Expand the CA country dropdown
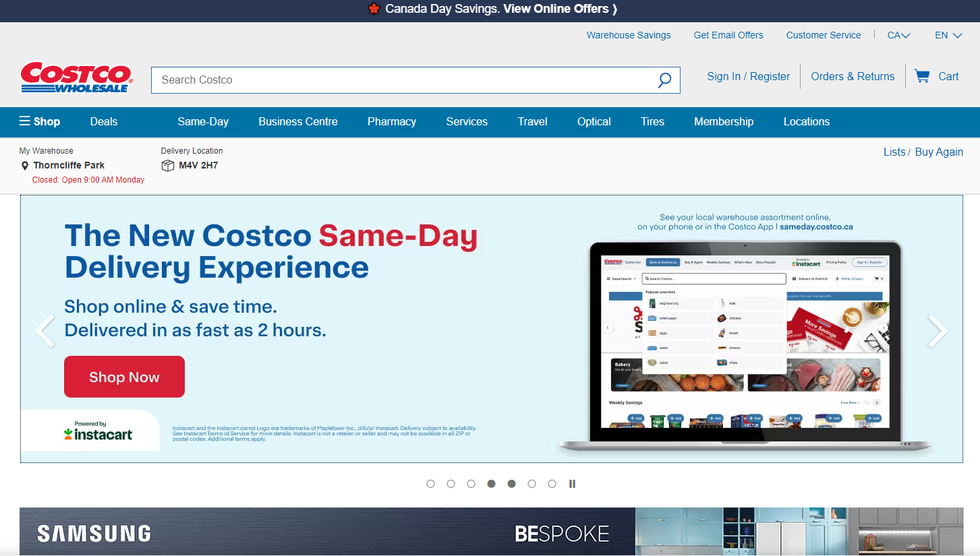 (898, 35)
